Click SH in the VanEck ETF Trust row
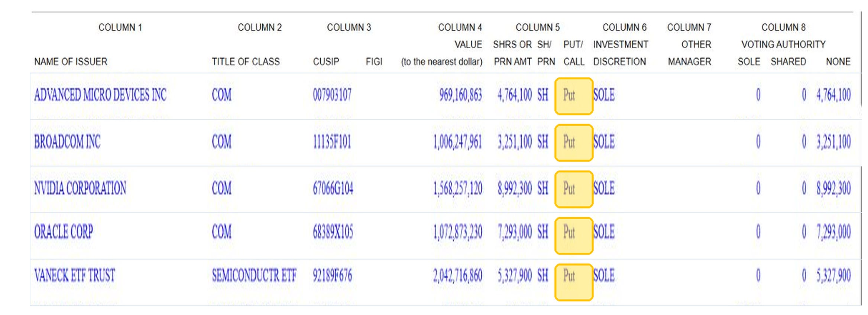The width and height of the screenshot is (868, 315). 543,275
